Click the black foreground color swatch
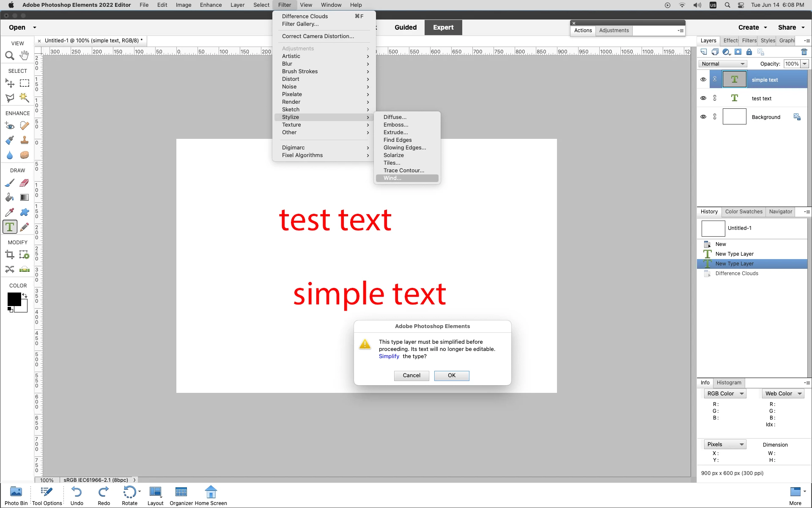The width and height of the screenshot is (812, 508). (x=14, y=299)
